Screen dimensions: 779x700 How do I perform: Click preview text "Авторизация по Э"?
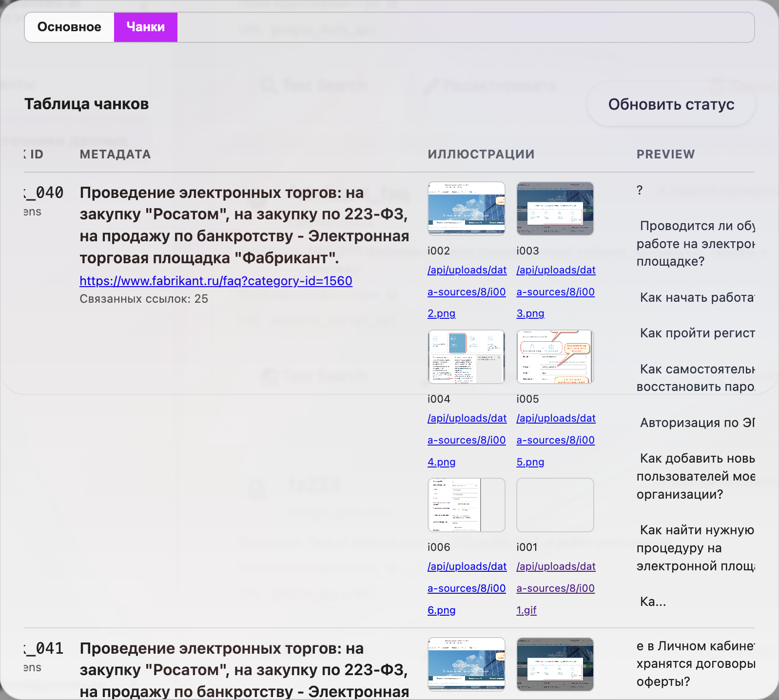pyautogui.click(x=698, y=423)
